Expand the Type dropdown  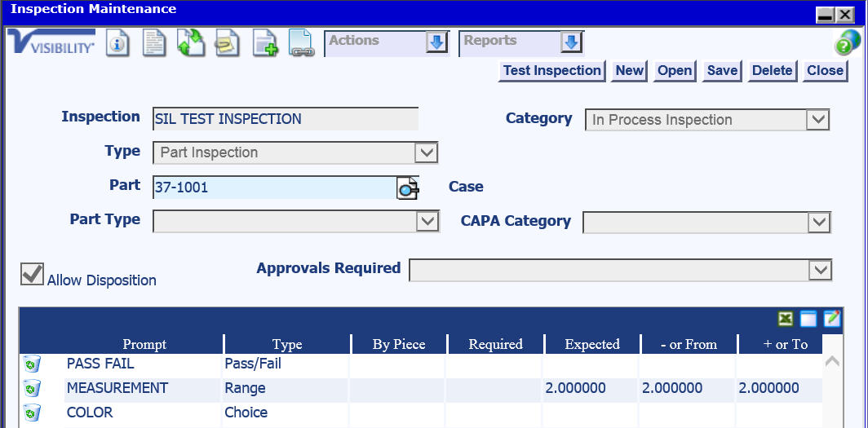click(x=426, y=152)
